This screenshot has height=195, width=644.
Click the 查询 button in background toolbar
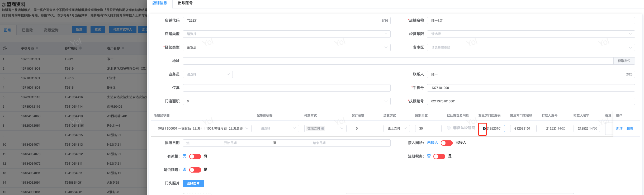98,30
